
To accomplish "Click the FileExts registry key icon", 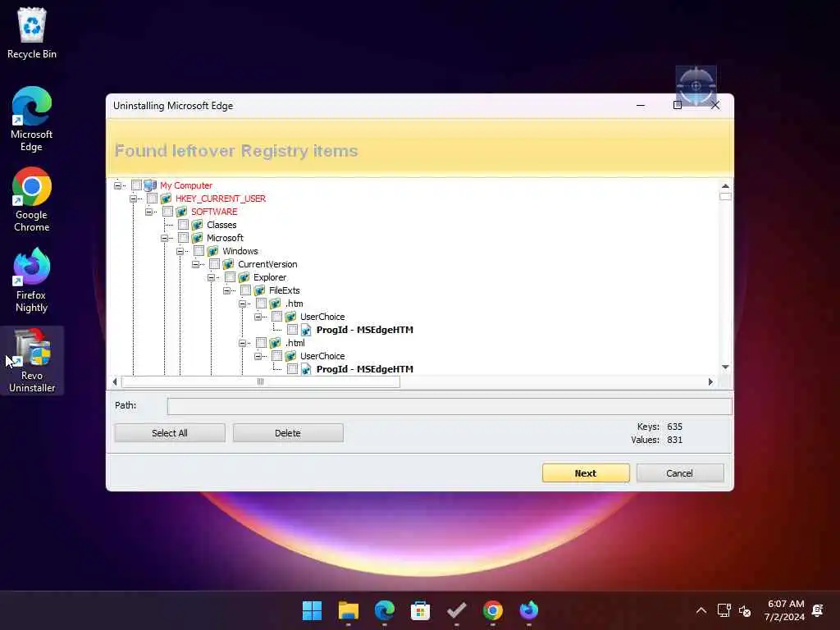I will pos(259,290).
